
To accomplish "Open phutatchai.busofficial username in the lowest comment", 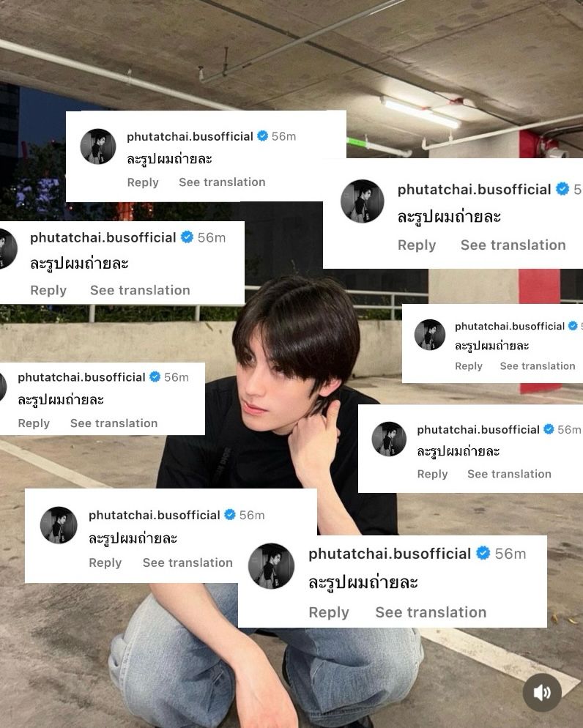I will tap(390, 554).
